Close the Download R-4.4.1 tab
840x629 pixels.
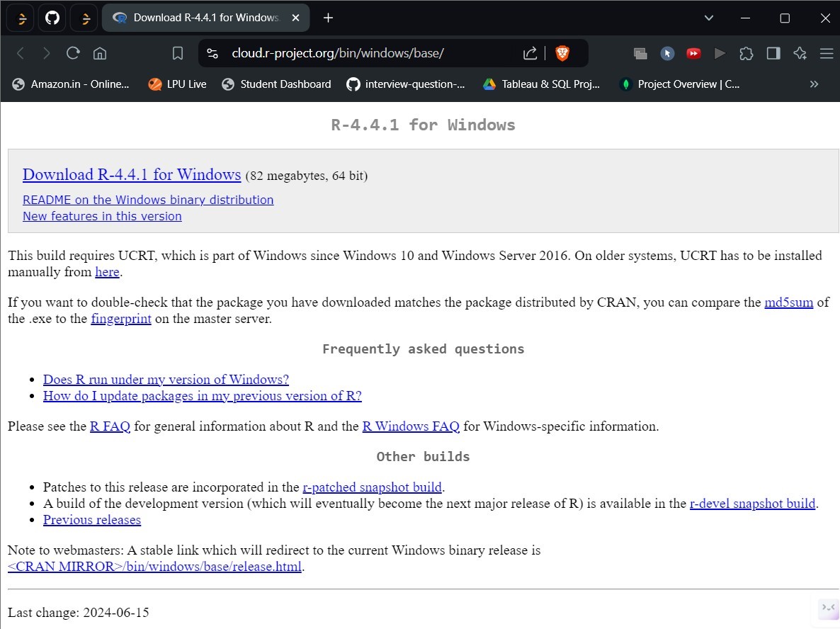(296, 18)
